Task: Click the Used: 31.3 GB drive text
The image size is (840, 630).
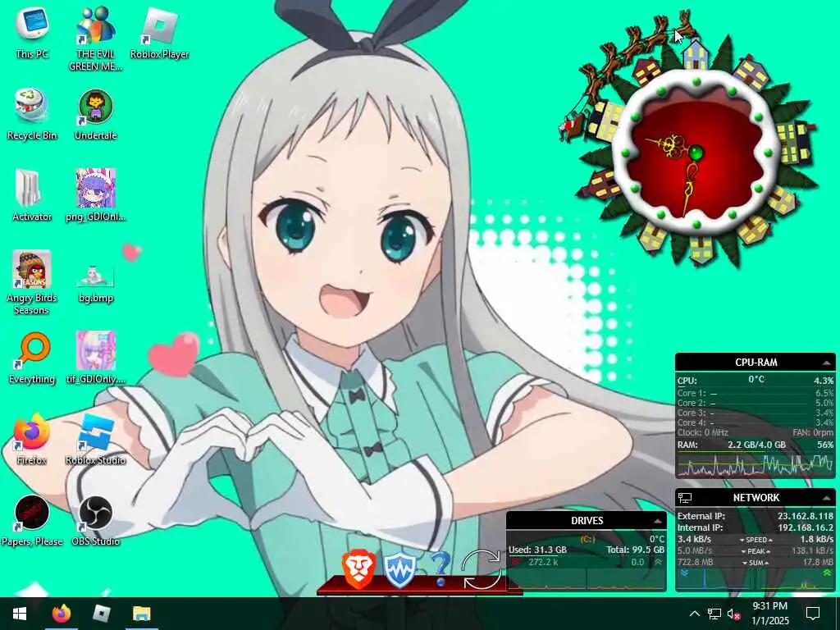Action: 537,550
